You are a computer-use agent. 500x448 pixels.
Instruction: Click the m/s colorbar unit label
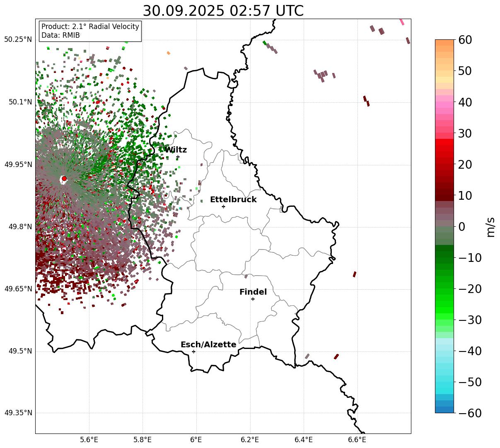(x=491, y=227)
